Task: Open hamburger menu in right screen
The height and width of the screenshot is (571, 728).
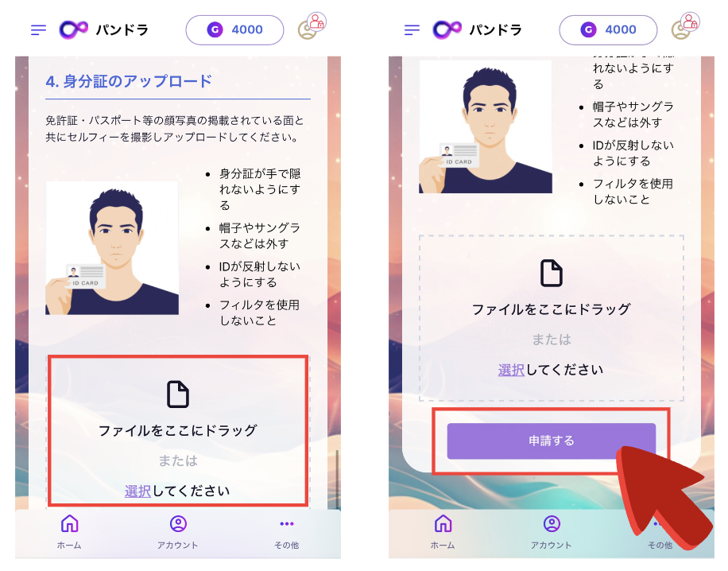Action: pos(412,30)
